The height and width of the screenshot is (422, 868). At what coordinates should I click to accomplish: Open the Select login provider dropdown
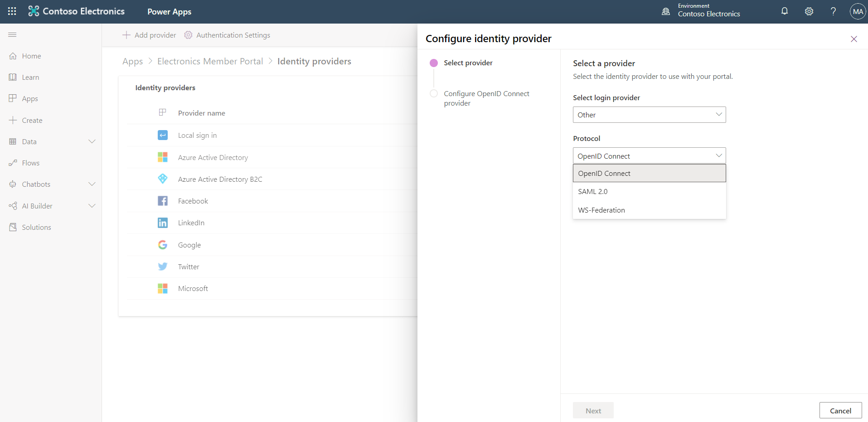click(x=649, y=115)
